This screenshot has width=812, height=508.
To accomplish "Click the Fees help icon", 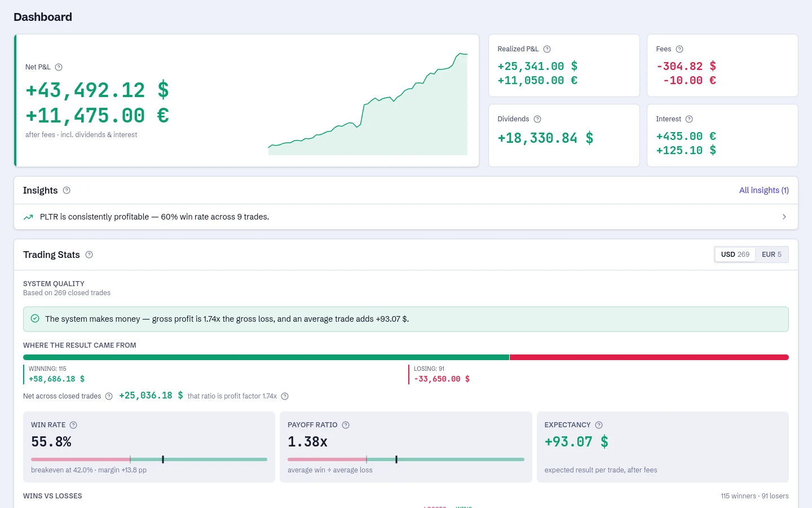I will (679, 49).
